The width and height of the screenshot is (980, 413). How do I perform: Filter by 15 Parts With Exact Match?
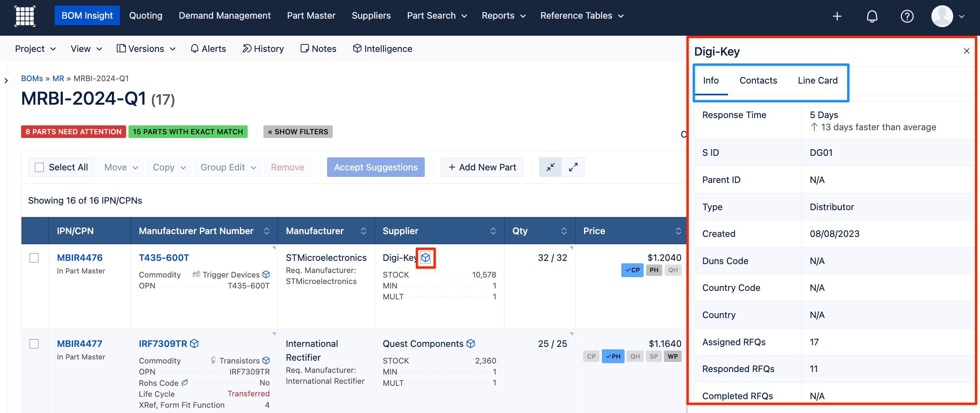point(188,132)
